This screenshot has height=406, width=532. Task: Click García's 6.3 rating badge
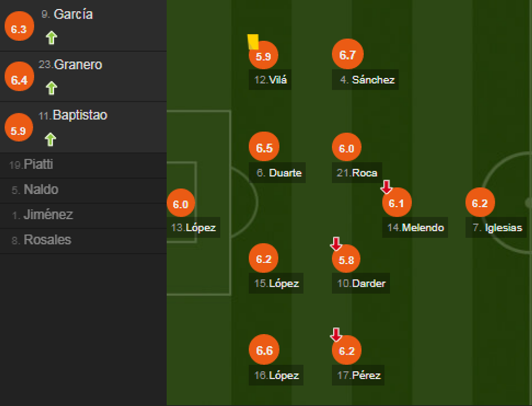[19, 29]
